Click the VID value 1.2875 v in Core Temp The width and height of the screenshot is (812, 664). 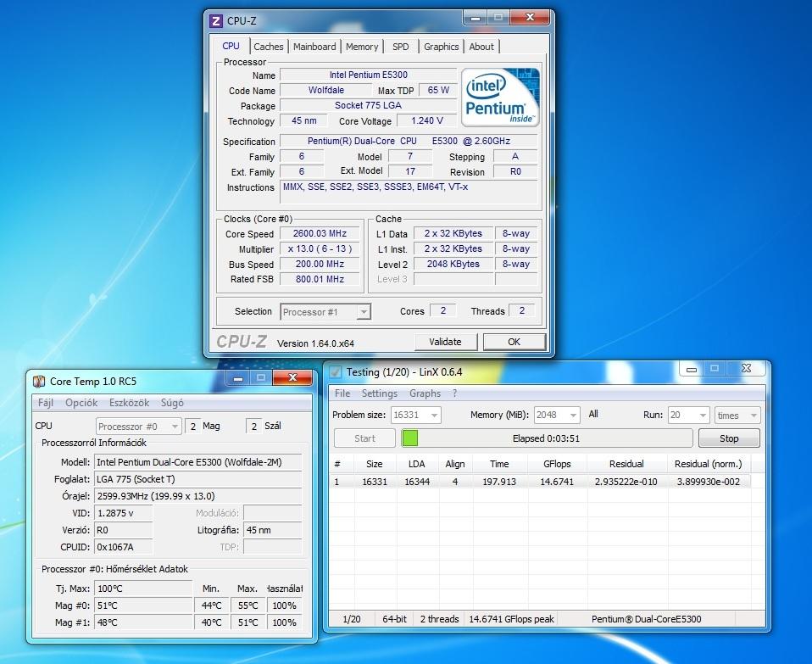tap(123, 513)
